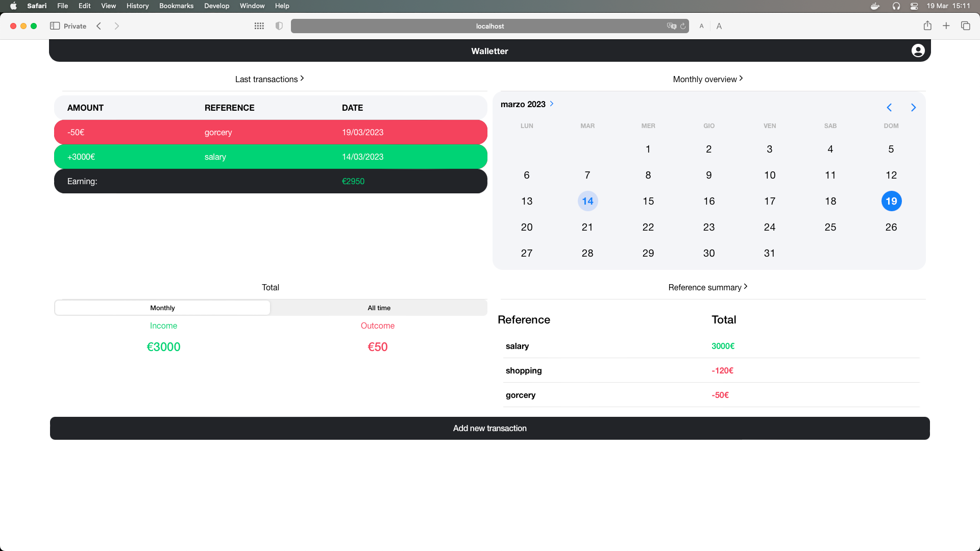Open a new tab with plus icon
This screenshot has width=980, height=551.
pos(946,26)
